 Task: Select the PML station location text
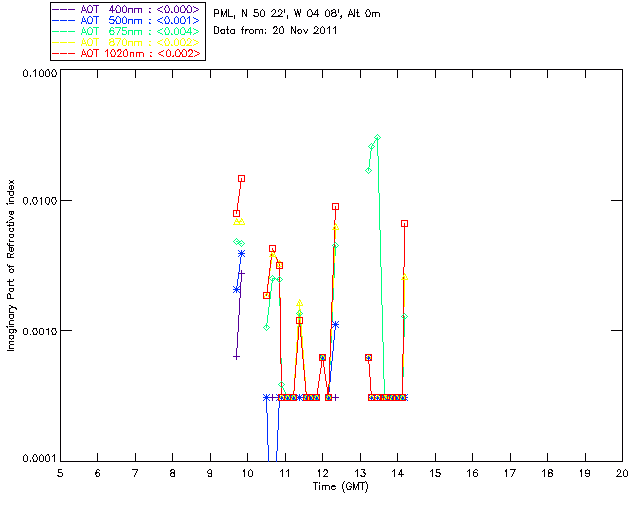tap(297, 14)
